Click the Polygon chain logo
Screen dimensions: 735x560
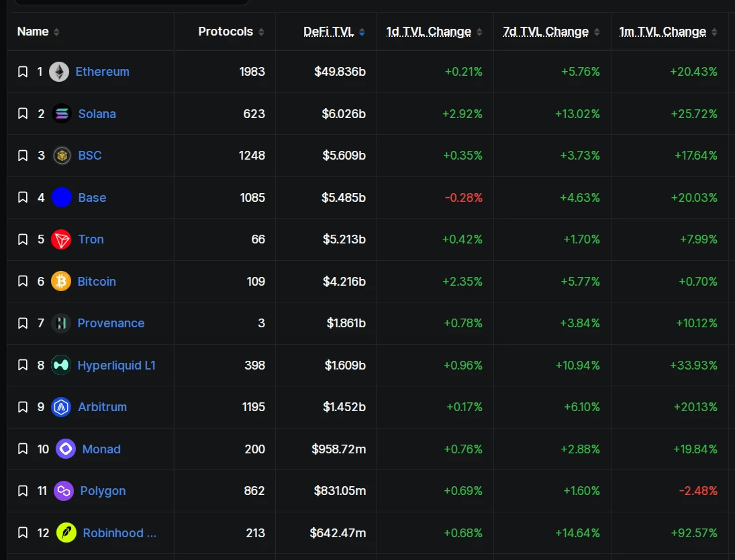(x=64, y=491)
